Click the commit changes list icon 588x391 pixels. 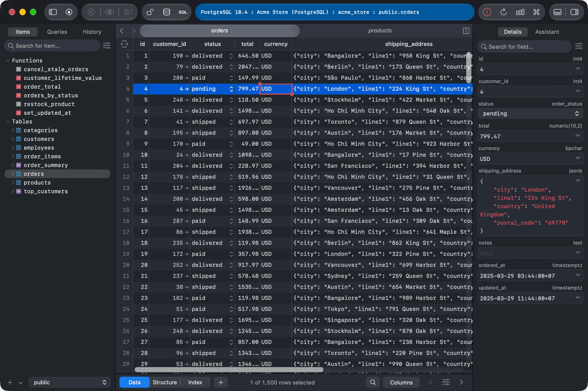click(x=128, y=12)
